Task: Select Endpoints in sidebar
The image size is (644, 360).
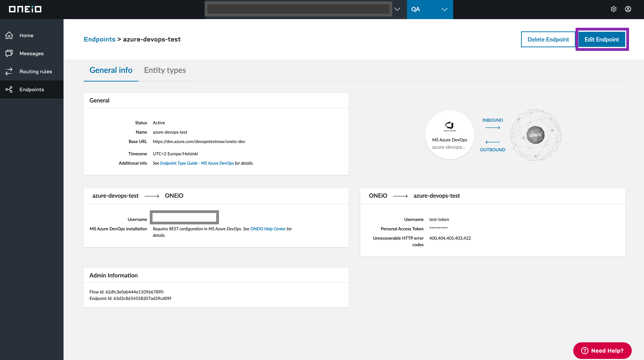Action: click(32, 89)
